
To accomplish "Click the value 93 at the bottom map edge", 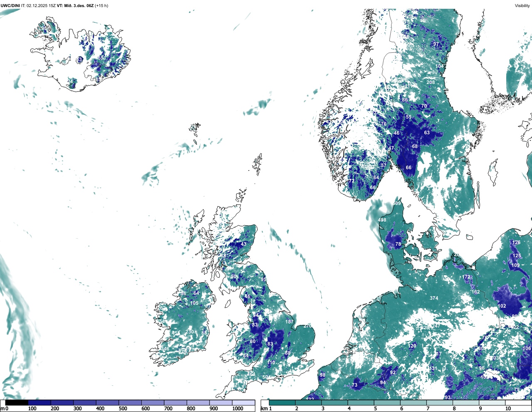I will 448,397.
